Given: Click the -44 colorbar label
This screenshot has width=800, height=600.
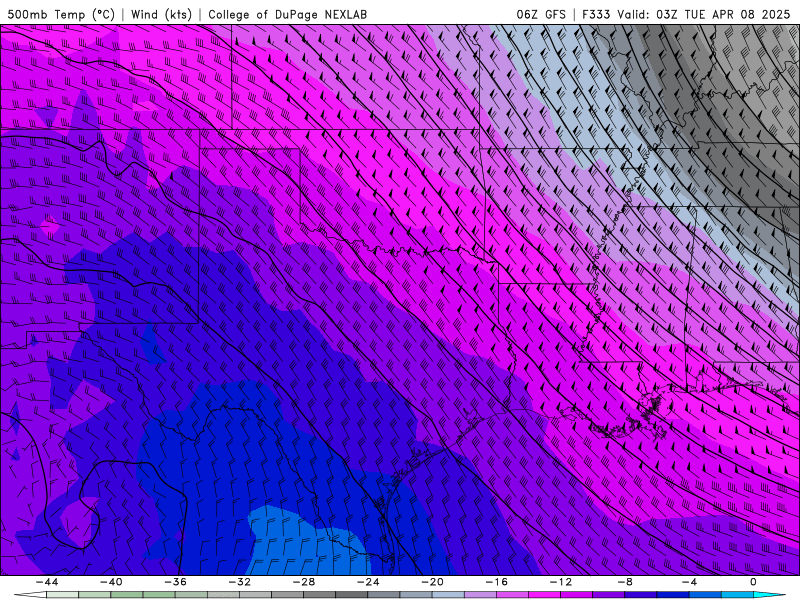Looking at the screenshot, I should [47, 582].
